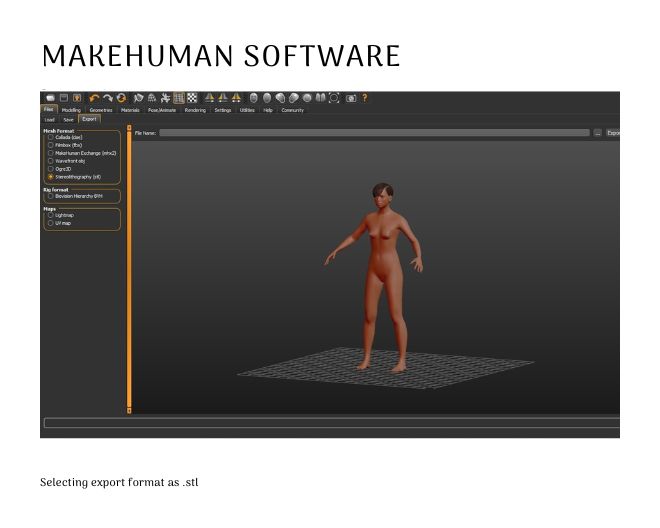Open the Modelling tab
Image resolution: width=660 pixels, height=528 pixels.
pos(71,110)
